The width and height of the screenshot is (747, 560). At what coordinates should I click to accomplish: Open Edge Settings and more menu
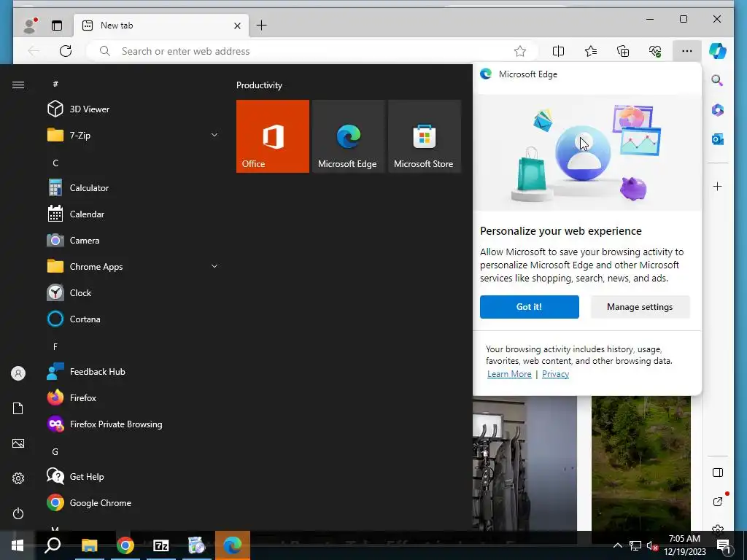point(686,51)
